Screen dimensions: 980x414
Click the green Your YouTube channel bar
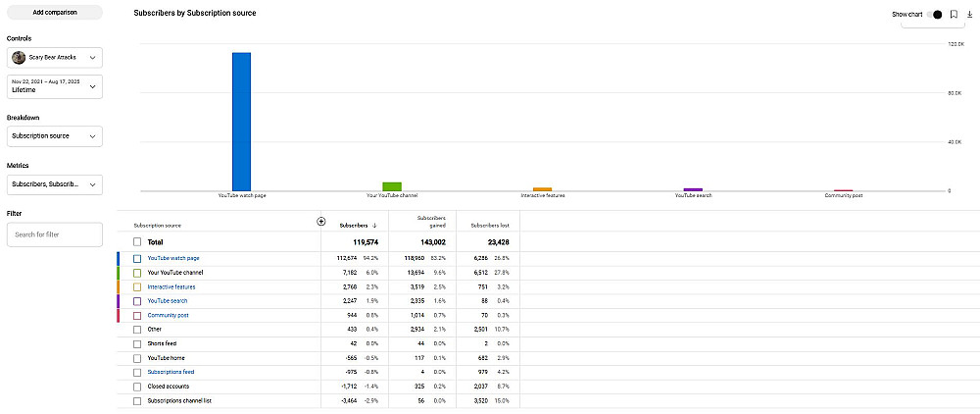(392, 186)
